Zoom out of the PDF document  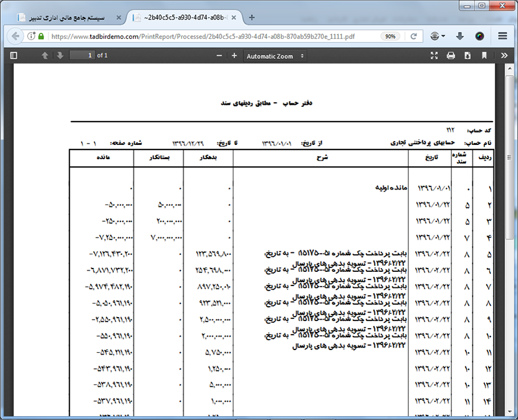[218, 56]
